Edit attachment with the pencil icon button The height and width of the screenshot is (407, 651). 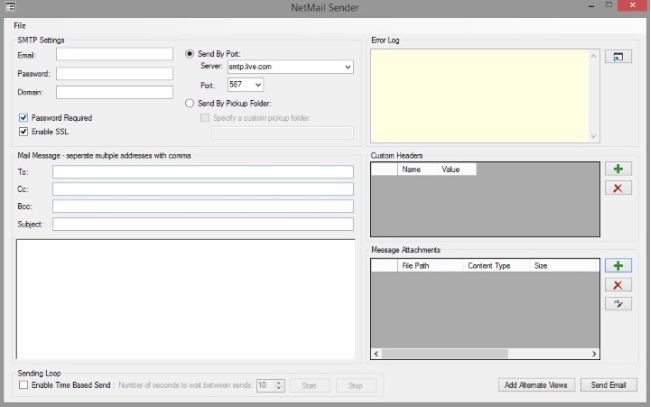pyautogui.click(x=618, y=304)
